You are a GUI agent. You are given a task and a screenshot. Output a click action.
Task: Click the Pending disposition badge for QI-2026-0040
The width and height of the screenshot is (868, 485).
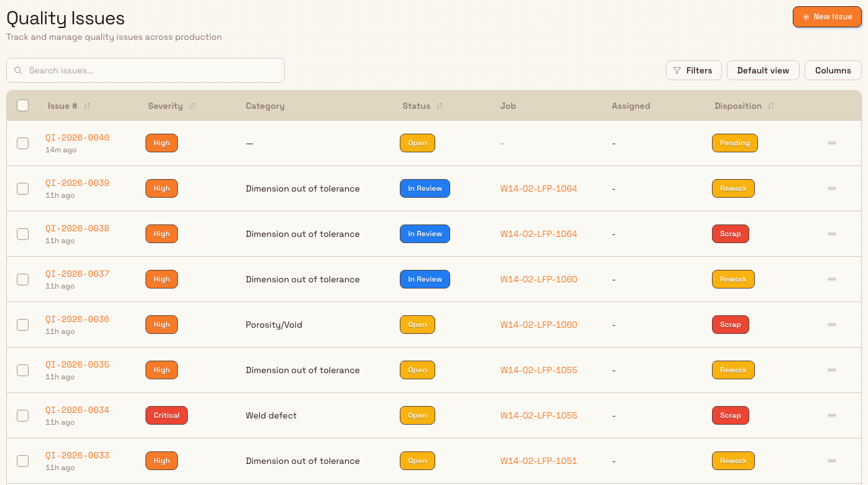(734, 143)
